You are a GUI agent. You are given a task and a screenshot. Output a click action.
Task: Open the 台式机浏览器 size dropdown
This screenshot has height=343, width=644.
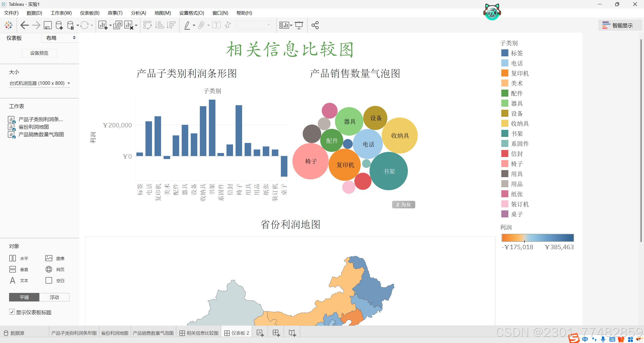pos(40,83)
